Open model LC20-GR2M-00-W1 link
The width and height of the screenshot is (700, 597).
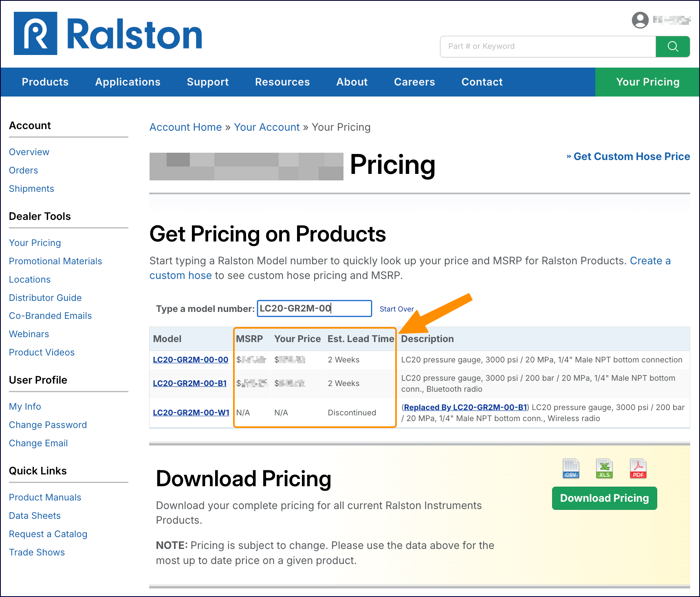pos(191,413)
